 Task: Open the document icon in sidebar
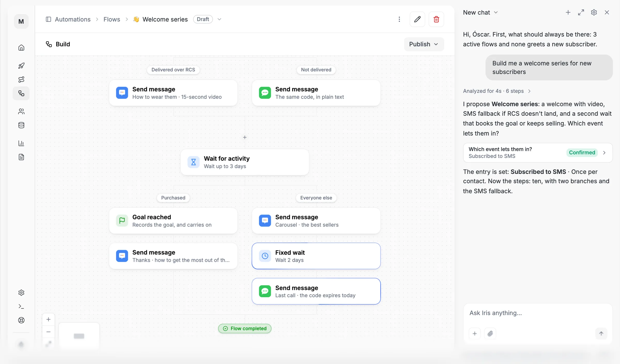(x=21, y=157)
